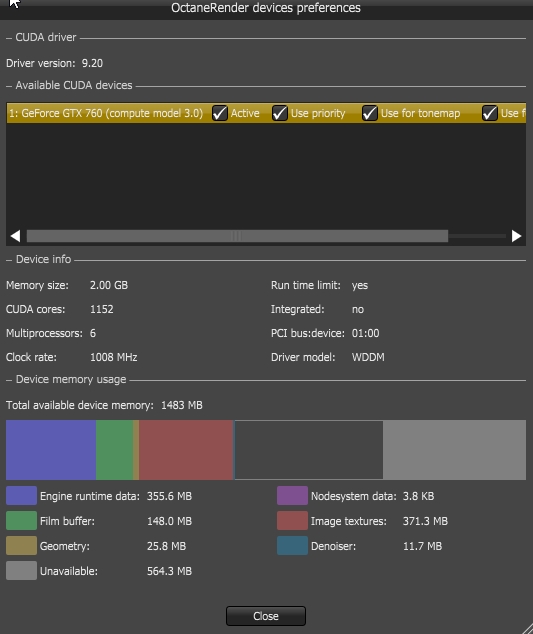Screen dimensions: 533x634
Task: Click the Driver version 9.20 value
Action: coord(92,63)
